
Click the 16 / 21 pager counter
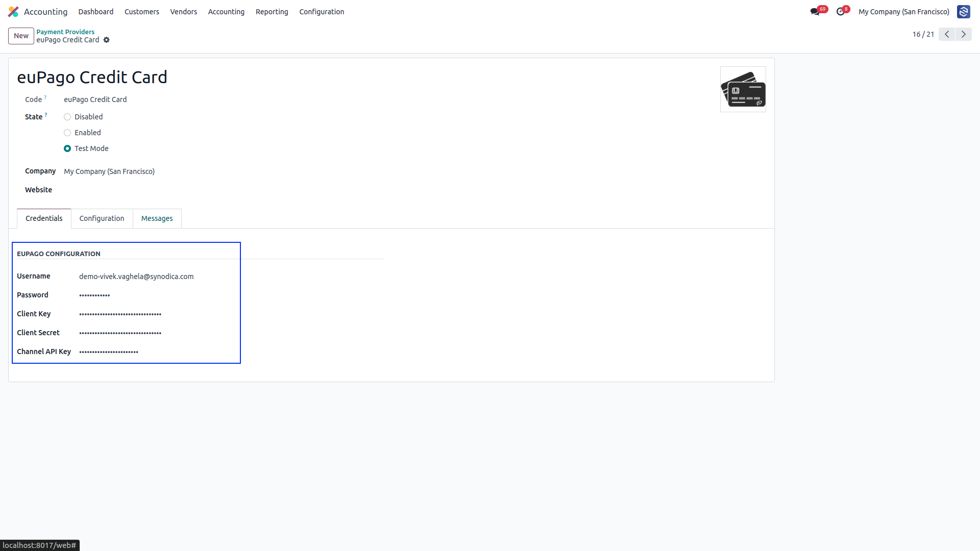point(923,34)
